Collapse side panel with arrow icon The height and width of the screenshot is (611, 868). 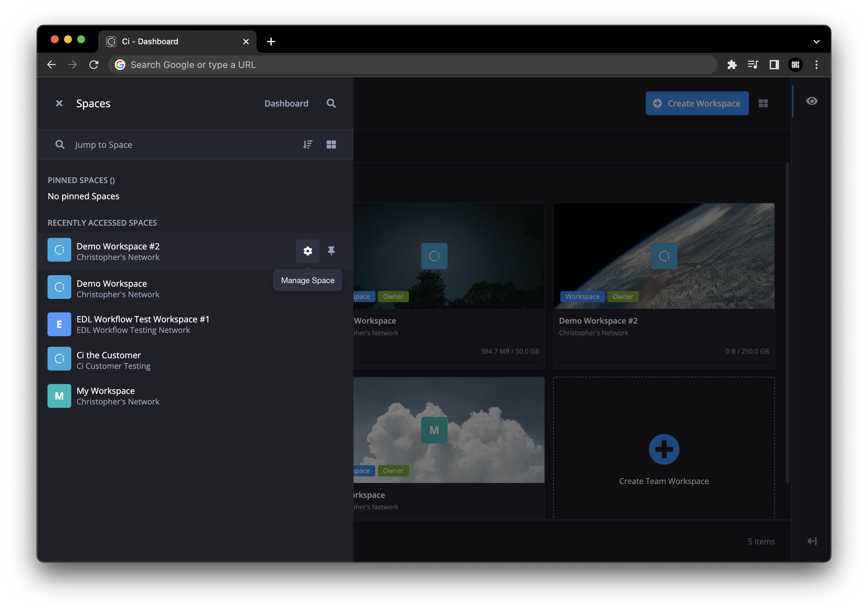812,541
